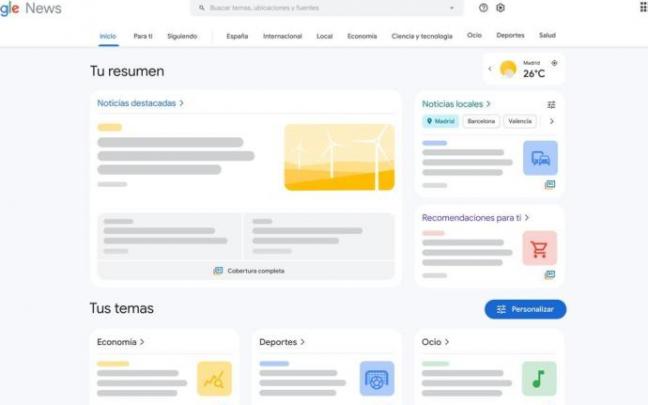Select the Madrid location chip
The image size is (648, 405).
[x=441, y=121]
